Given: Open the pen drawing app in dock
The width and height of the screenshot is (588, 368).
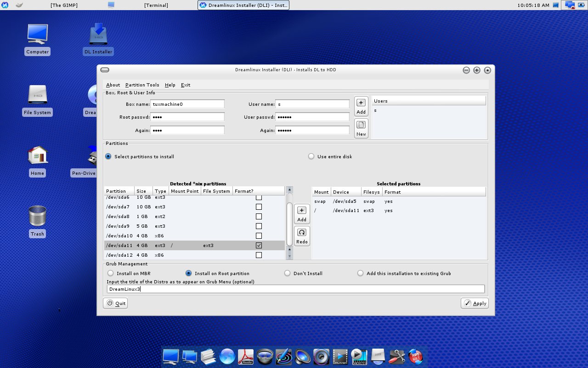Looking at the screenshot, I should pos(284,356).
